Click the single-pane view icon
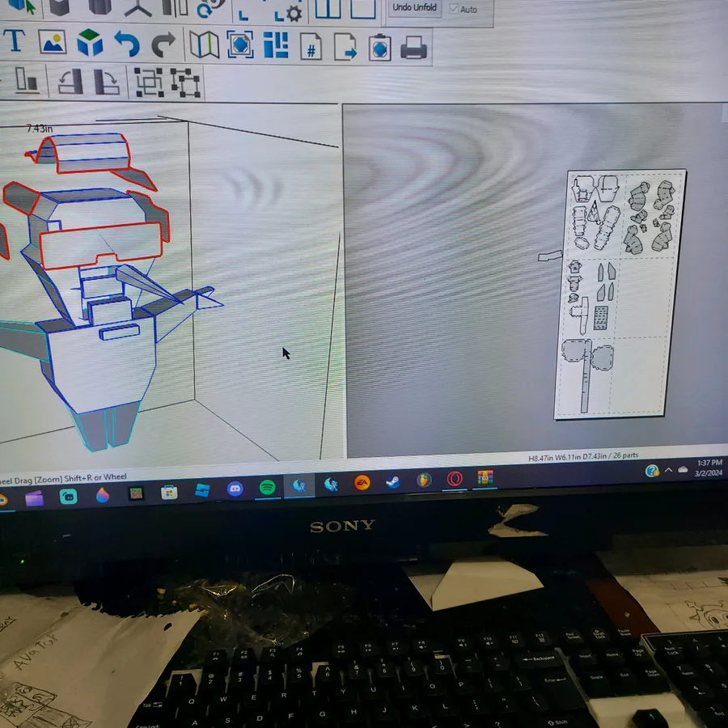Screen dimensions: 728x728 [x=362, y=9]
